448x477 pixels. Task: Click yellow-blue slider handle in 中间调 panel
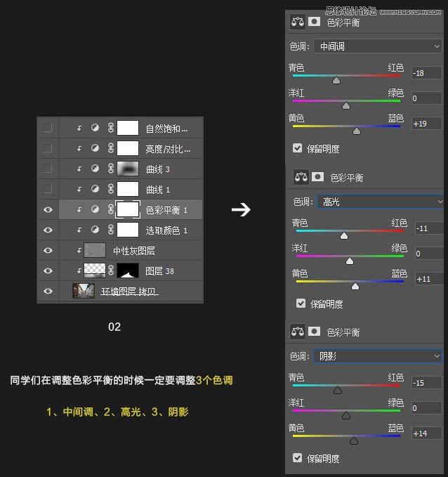click(x=357, y=131)
